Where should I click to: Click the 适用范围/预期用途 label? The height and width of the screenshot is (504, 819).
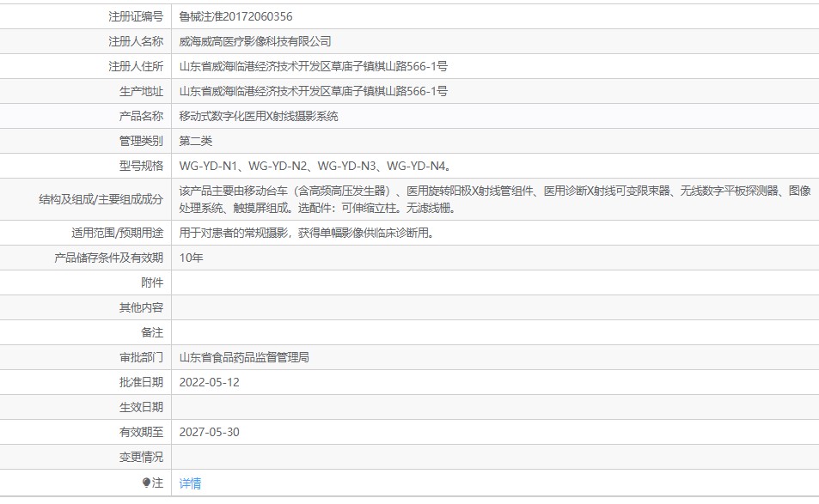(x=117, y=233)
